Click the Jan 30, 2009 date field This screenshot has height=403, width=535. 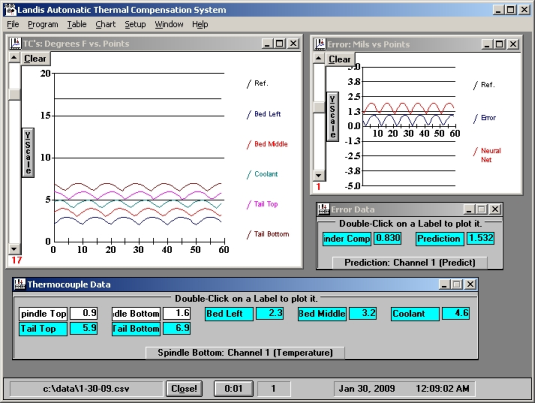point(367,389)
